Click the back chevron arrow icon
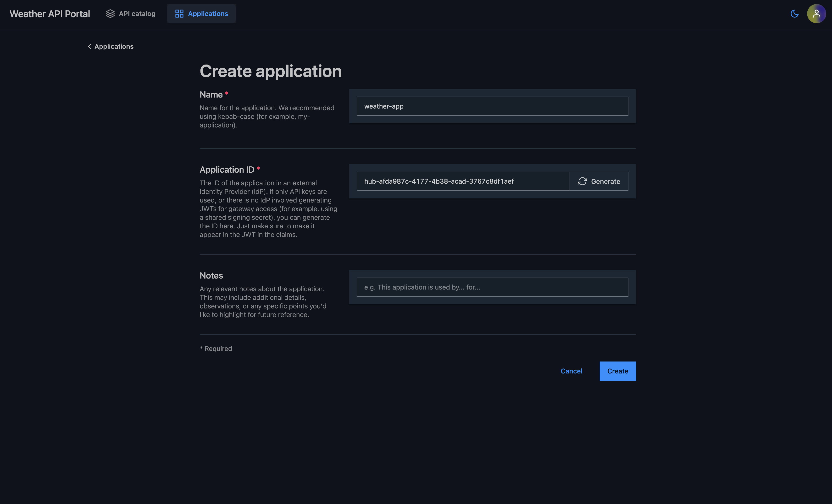Screen dimensions: 832x504 pos(89,46)
